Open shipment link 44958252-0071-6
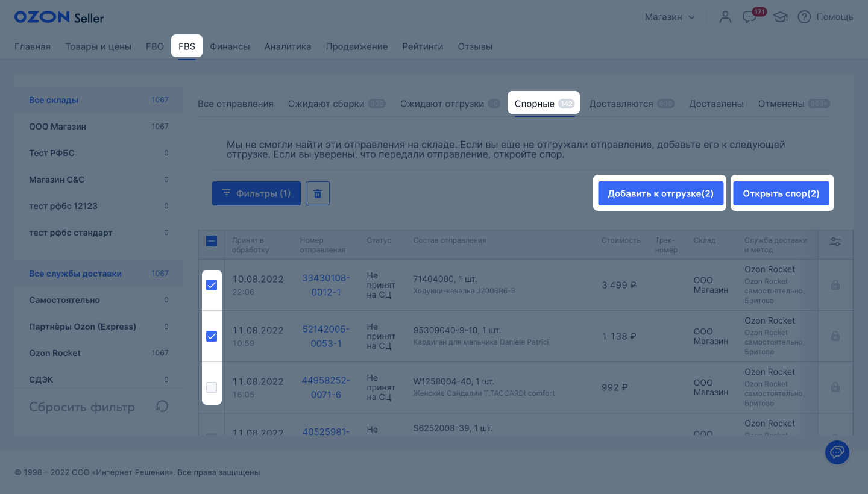 pos(325,387)
